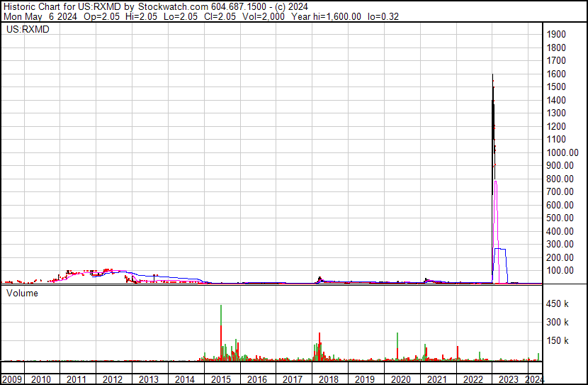Click the US:RXMD ticker label in price panel
Screen dimensions: 588x385
coord(26,30)
